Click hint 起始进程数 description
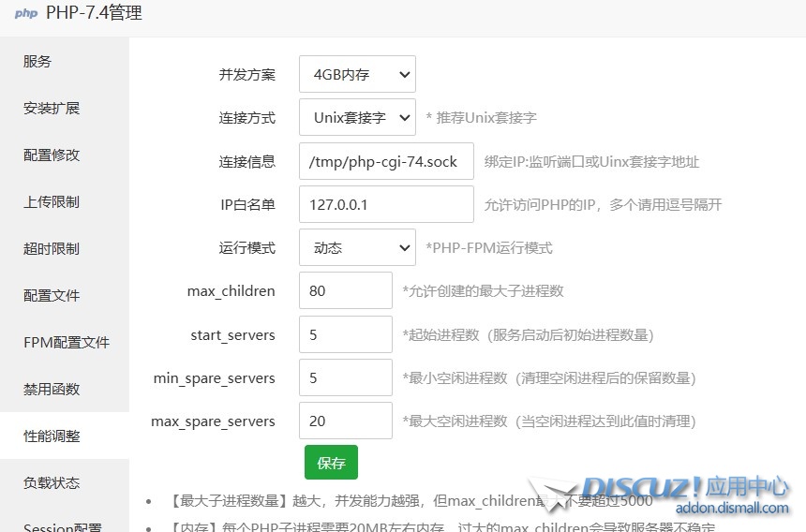 529,334
